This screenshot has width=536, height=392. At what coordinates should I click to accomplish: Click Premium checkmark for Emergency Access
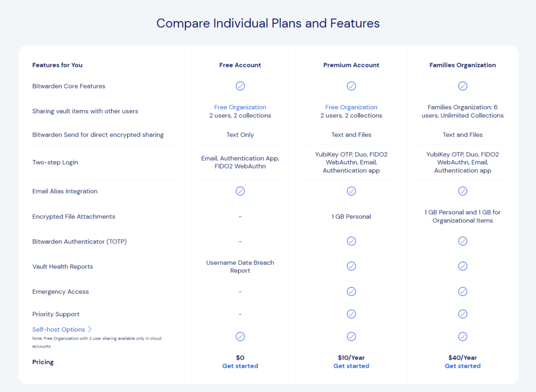click(351, 292)
